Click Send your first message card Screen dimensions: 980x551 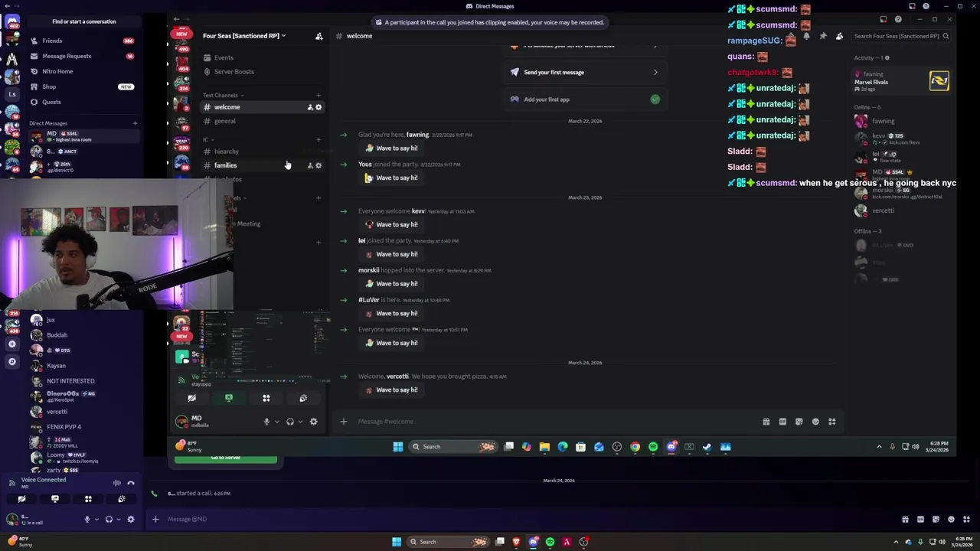585,72
